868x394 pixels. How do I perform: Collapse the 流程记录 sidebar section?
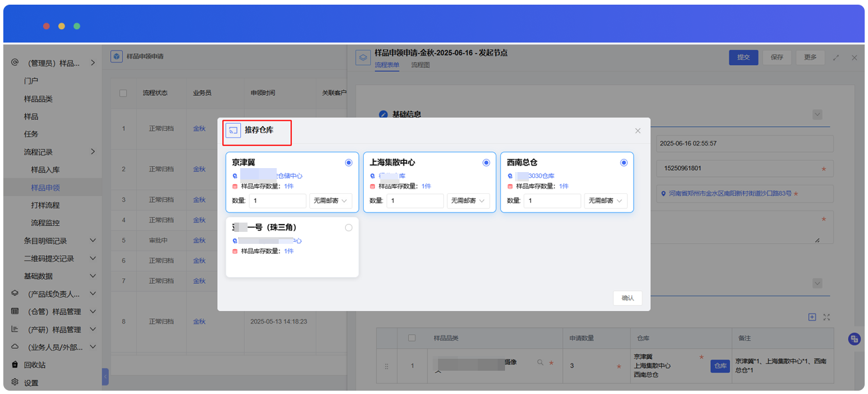click(x=92, y=151)
